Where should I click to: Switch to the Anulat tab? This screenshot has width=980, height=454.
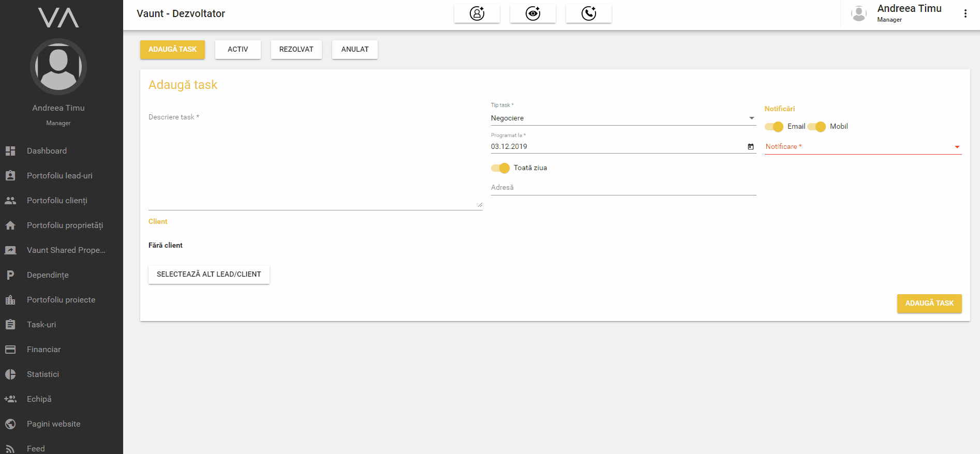[354, 50]
